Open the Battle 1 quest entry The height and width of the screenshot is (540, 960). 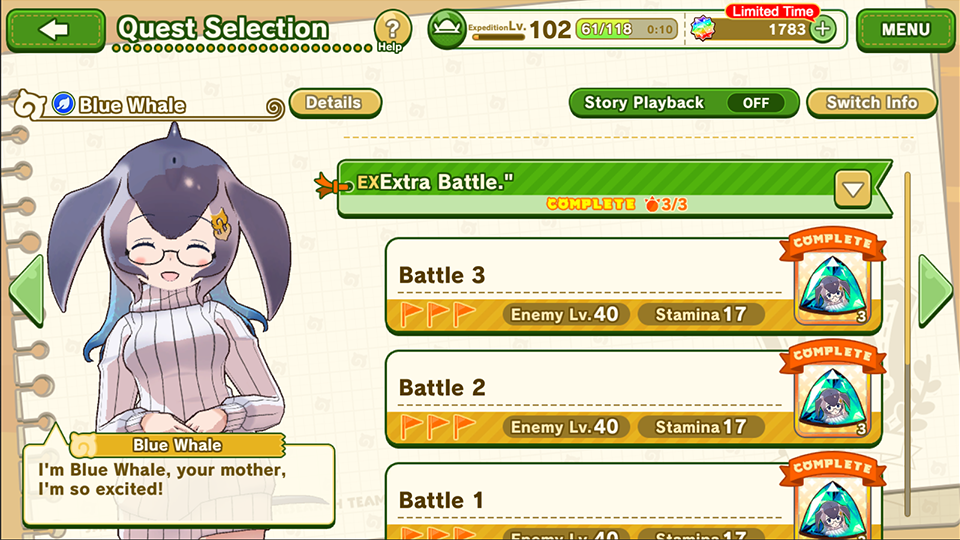pyautogui.click(x=634, y=502)
